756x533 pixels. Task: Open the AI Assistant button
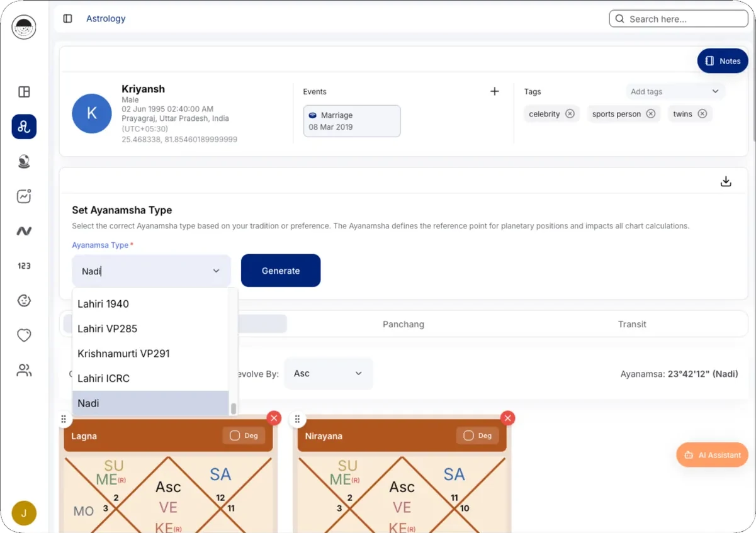[713, 455]
